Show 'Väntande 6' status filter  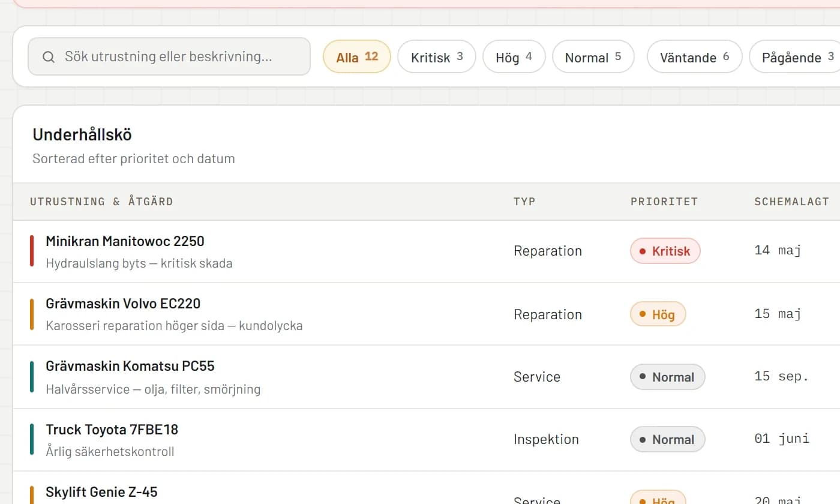click(695, 56)
